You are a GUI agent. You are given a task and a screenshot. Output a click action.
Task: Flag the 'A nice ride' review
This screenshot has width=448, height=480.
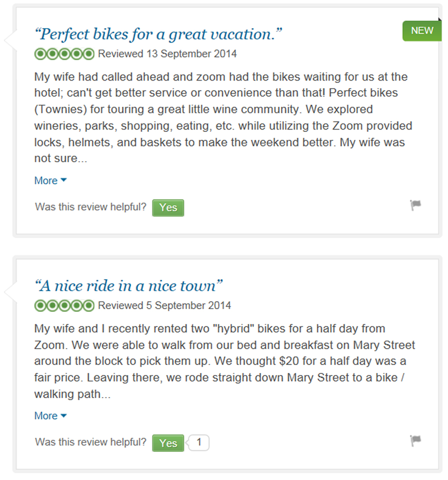pos(415,441)
